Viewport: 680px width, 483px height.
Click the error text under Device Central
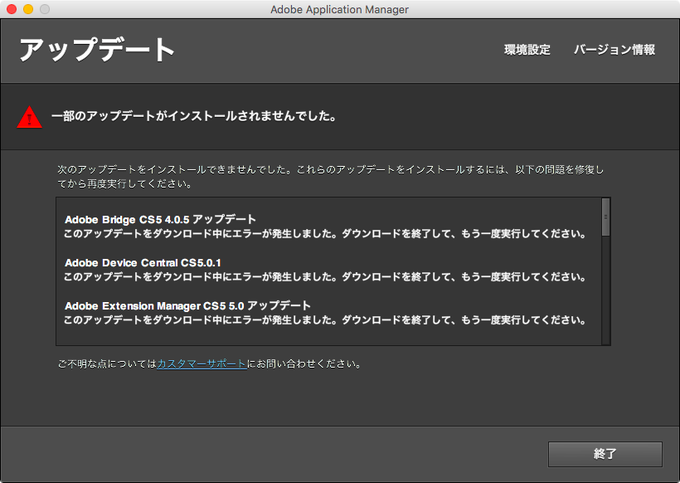tap(325, 277)
